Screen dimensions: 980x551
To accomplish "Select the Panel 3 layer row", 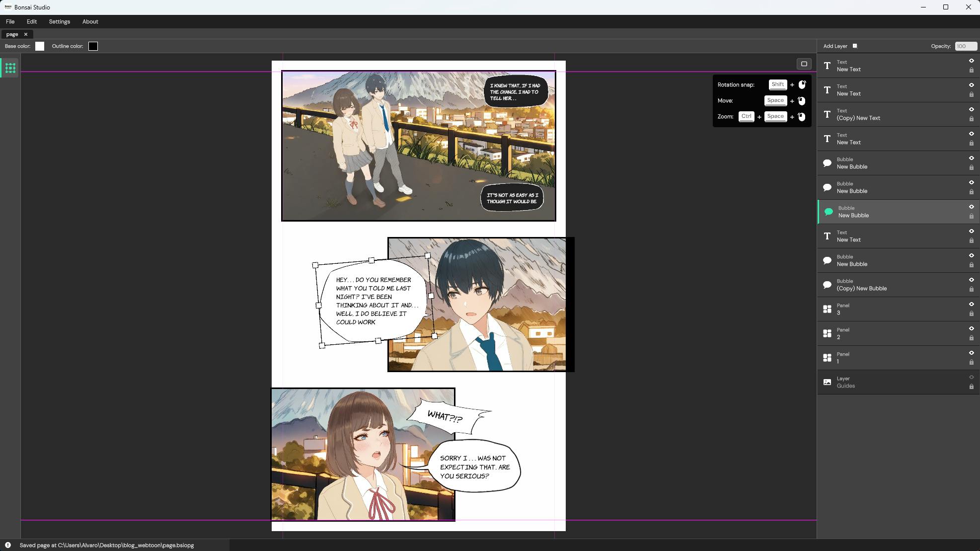I will pyautogui.click(x=899, y=309).
